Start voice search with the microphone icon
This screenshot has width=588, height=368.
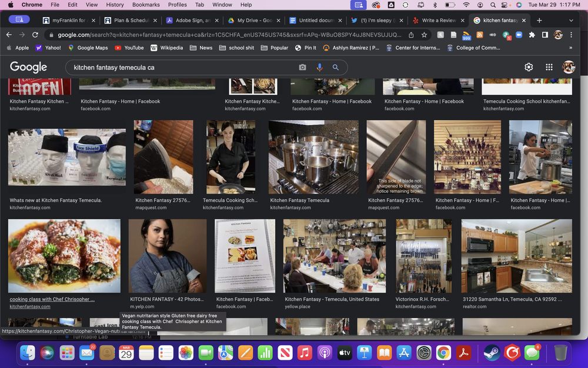(319, 68)
